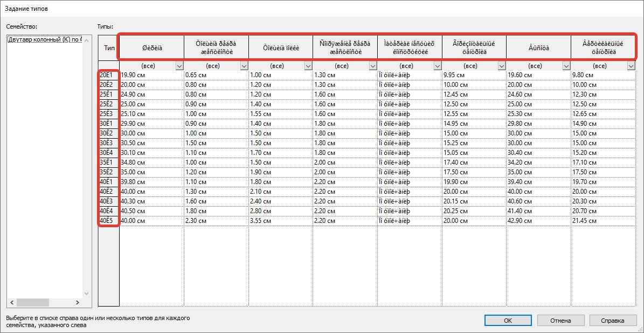The height and width of the screenshot is (333, 644).
Task: Click cell with value 2.40 см
Action: (x=281, y=201)
